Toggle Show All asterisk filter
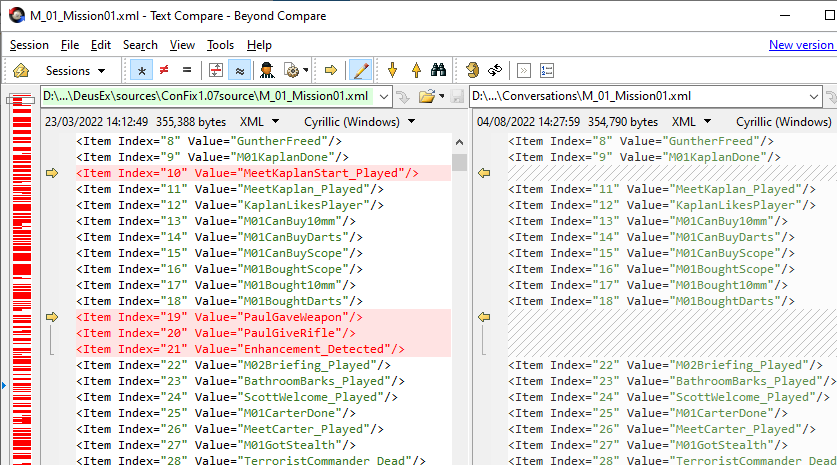Screen dimensions: 837x465 [x=141, y=70]
